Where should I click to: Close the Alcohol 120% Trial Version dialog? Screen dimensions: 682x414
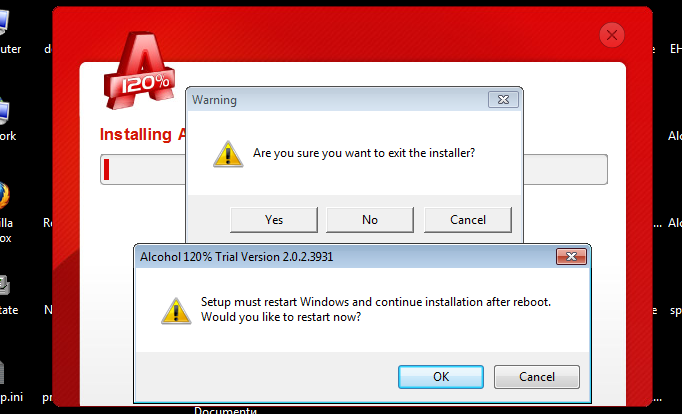[571, 257]
